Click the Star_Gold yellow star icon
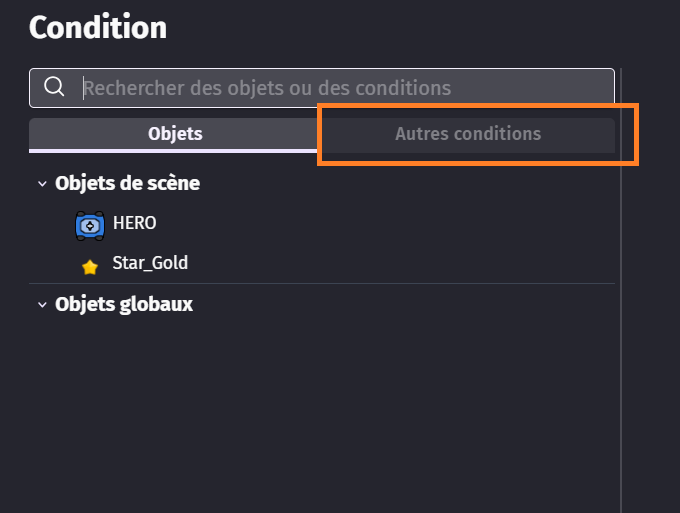This screenshot has width=680, height=513. [90, 266]
